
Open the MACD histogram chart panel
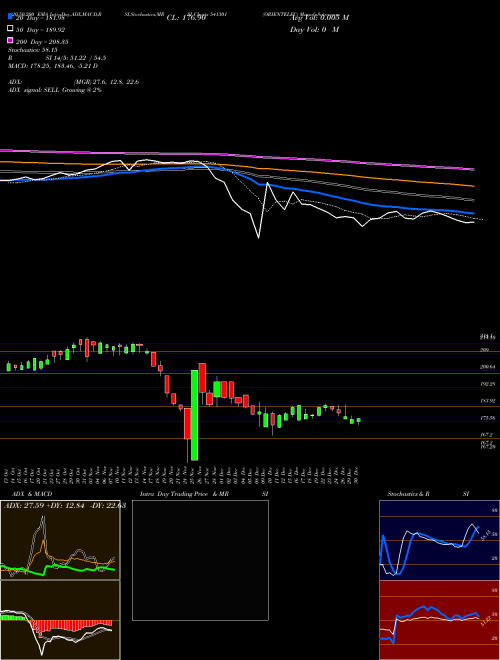click(x=60, y=620)
